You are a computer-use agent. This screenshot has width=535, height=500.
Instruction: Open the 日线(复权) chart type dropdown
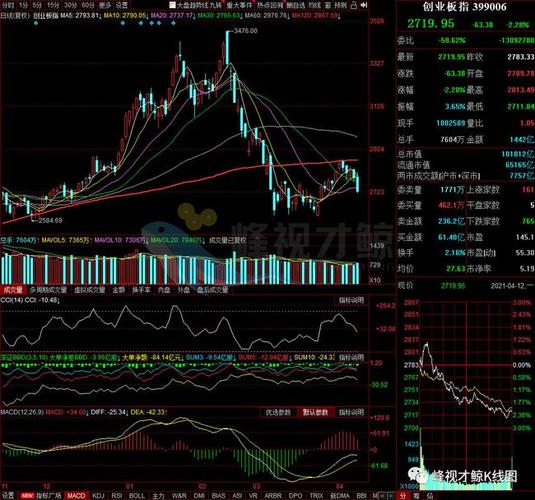(15, 15)
